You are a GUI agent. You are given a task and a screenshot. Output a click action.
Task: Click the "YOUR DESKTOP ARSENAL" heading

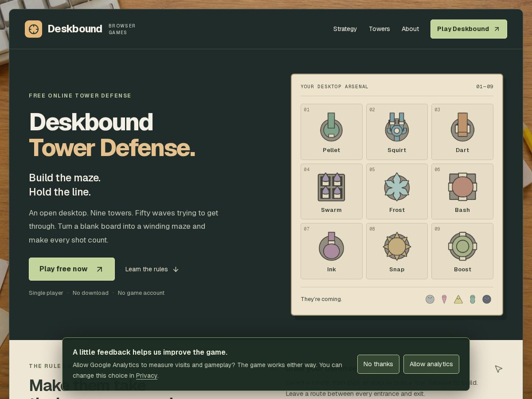(x=334, y=87)
